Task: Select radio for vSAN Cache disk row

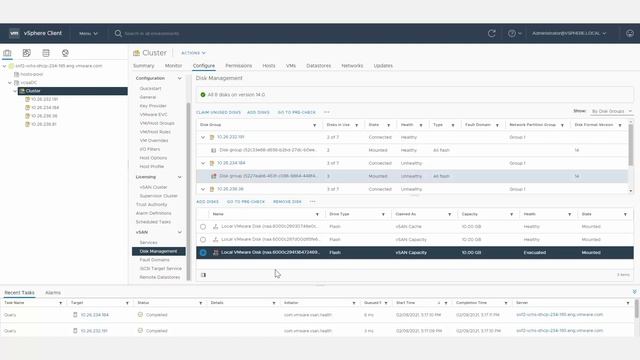Action: (203, 227)
